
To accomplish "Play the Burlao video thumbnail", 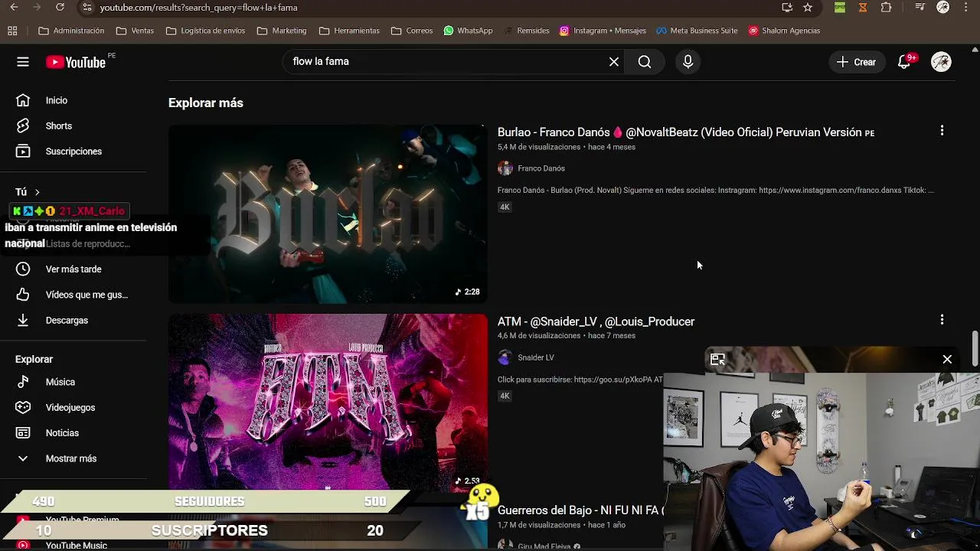I will [x=328, y=214].
